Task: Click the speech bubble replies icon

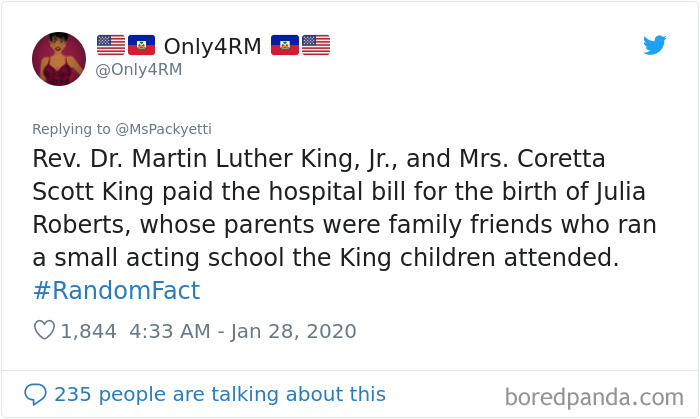Action: point(35,394)
